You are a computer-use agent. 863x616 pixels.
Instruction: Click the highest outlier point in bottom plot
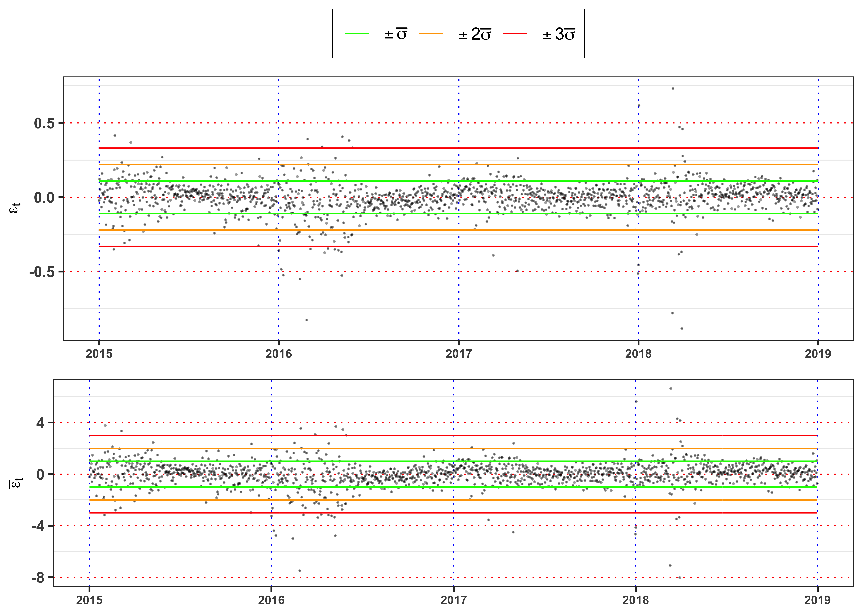point(671,388)
